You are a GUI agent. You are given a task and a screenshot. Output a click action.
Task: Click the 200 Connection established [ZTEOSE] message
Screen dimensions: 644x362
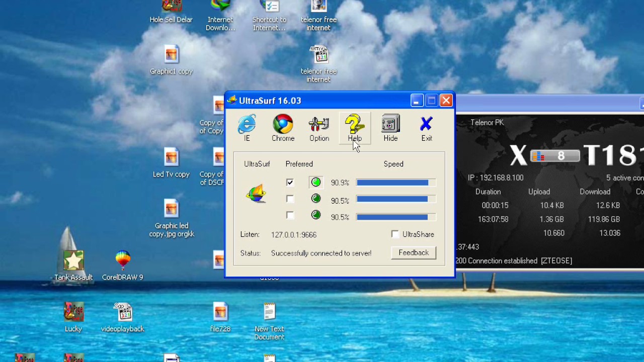coord(514,260)
